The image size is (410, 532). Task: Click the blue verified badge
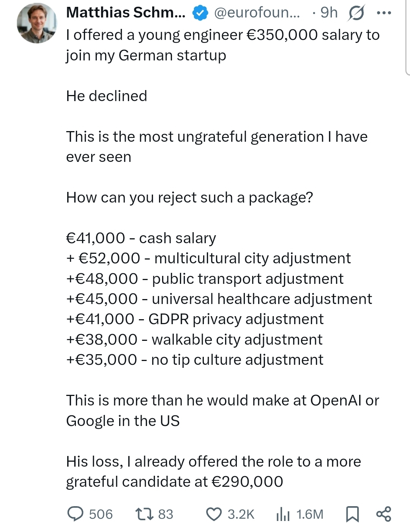tap(200, 13)
